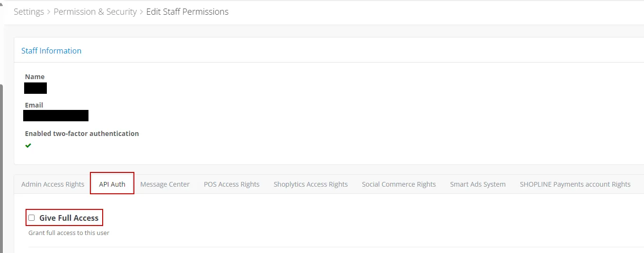Image resolution: width=644 pixels, height=253 pixels.
Task: Click the Edit Staff Permissions breadcrumb title
Action: click(187, 12)
